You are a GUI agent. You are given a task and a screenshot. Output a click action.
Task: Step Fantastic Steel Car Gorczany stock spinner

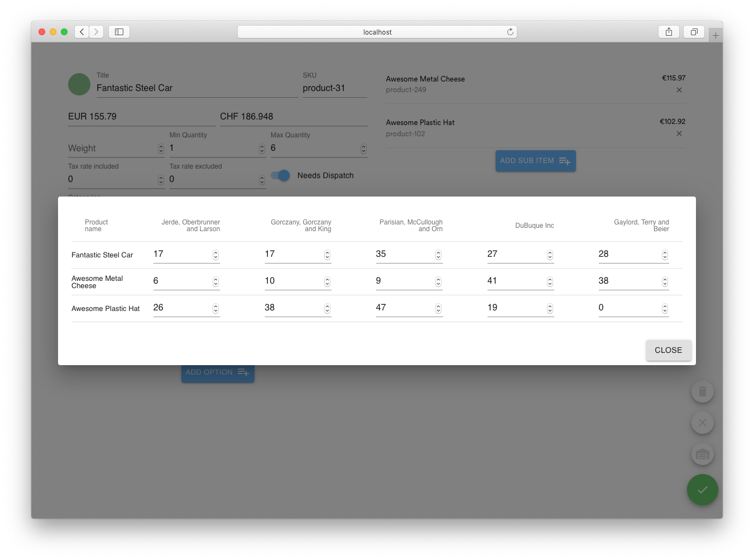pos(327,255)
